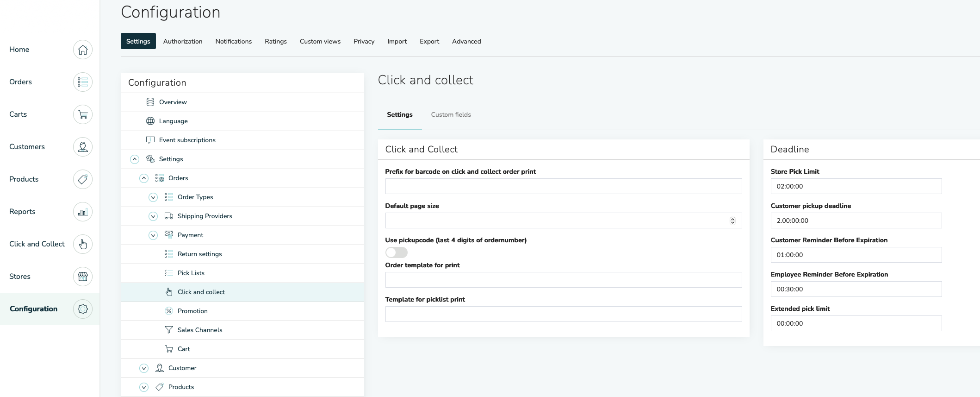980x397 pixels.
Task: Click the Store Pick Limit field
Action: click(856, 186)
